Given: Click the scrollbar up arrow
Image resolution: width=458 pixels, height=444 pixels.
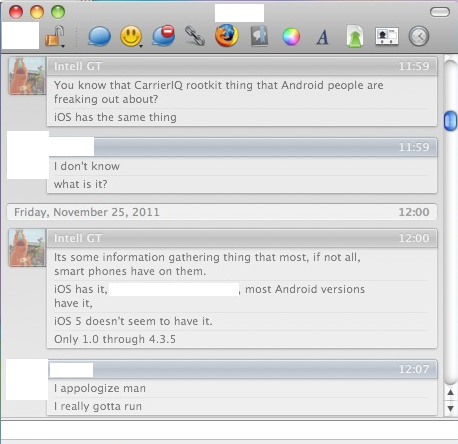Looking at the screenshot, I should pos(450,392).
